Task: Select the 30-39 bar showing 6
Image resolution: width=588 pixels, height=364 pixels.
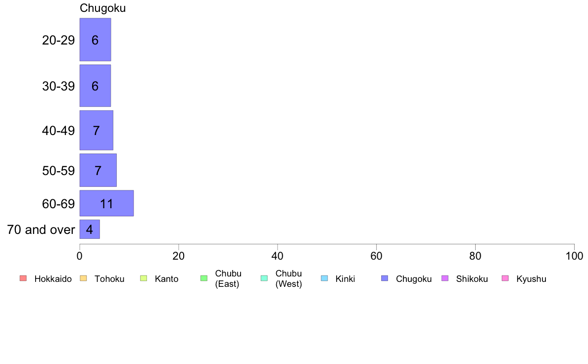Action: click(x=95, y=86)
